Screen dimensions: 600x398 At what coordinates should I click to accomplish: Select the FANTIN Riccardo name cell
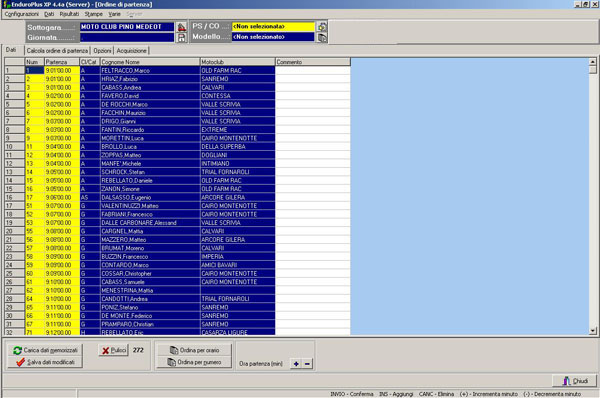[150, 130]
